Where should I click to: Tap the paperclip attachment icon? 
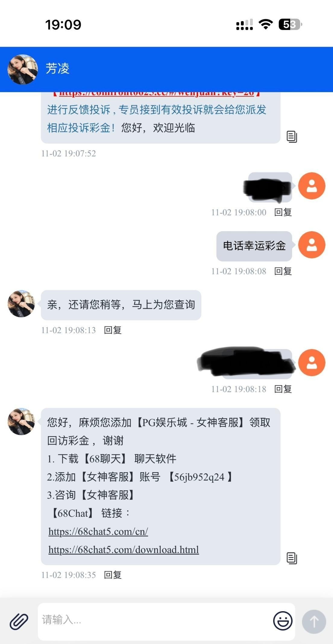(19, 621)
